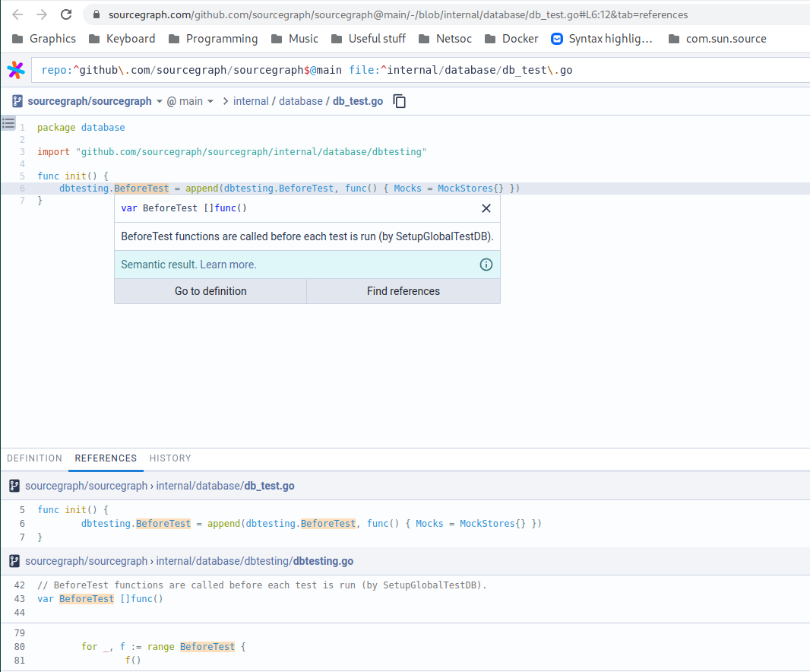The width and height of the screenshot is (810, 672).
Task: Click Go to definition button
Action: click(x=210, y=291)
